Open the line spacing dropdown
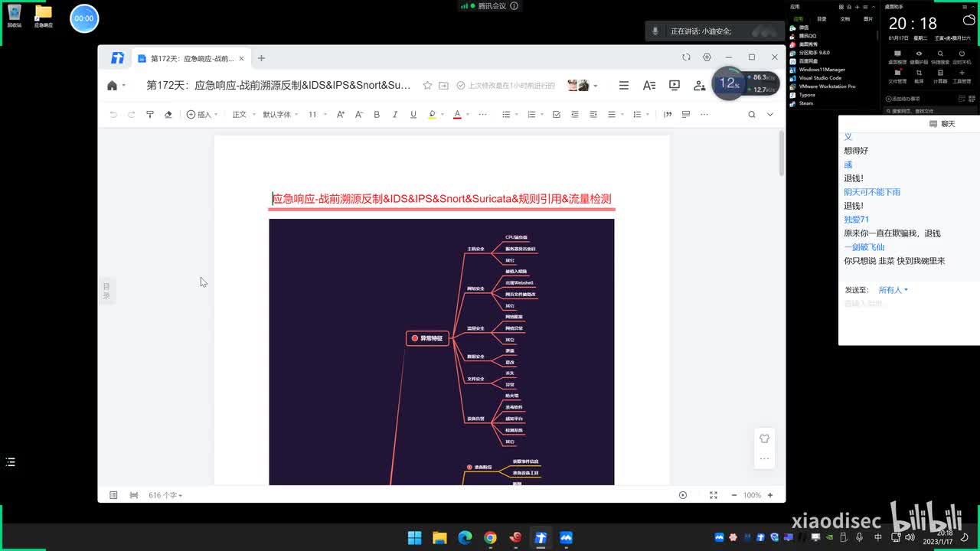The width and height of the screenshot is (980, 551). 640,115
